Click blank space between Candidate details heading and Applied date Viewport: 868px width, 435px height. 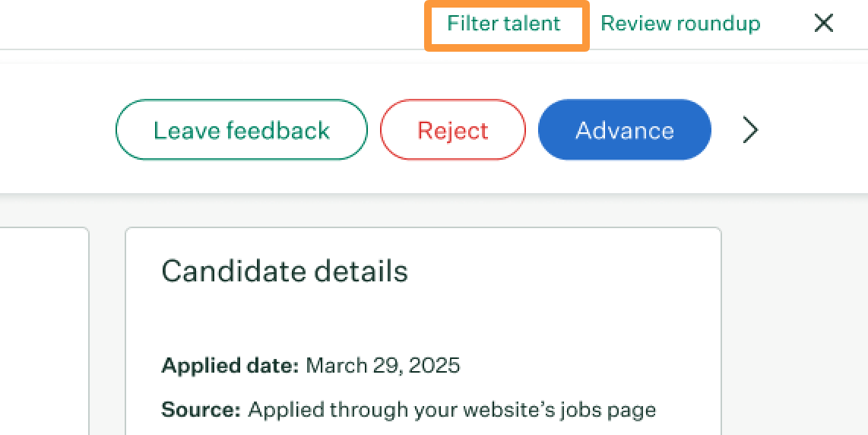pos(423,322)
